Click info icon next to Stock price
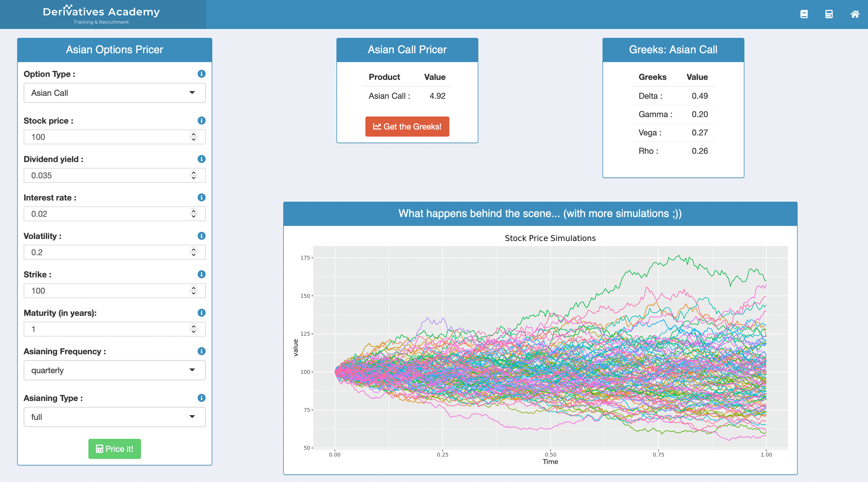 [202, 121]
